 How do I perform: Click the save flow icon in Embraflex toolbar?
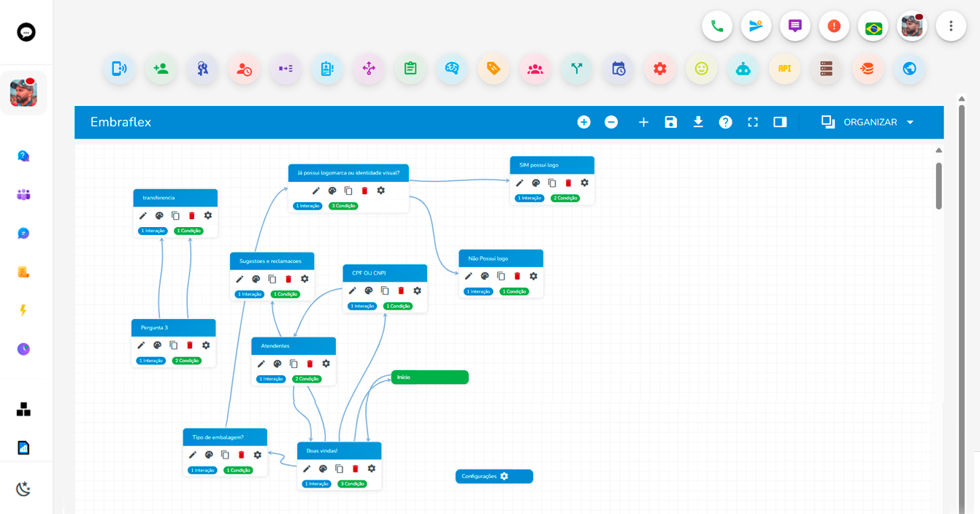click(670, 122)
